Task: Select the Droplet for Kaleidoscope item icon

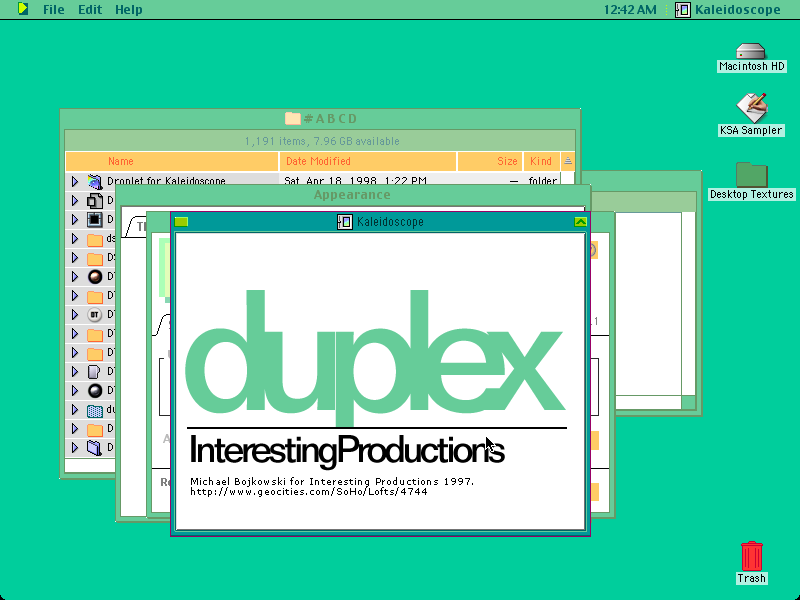Action: [95, 181]
